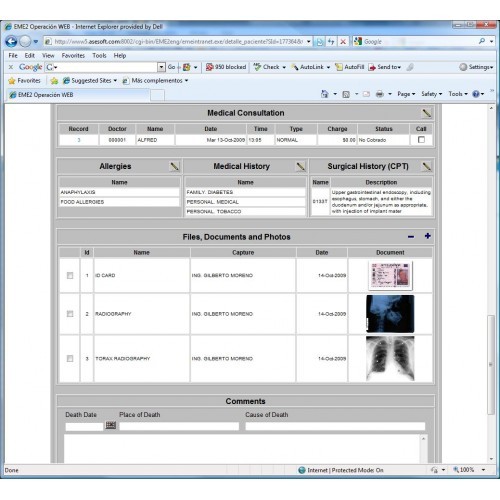The width and height of the screenshot is (500, 500).
Task: Click comments box scrollbar up arrow
Action: click(423, 438)
